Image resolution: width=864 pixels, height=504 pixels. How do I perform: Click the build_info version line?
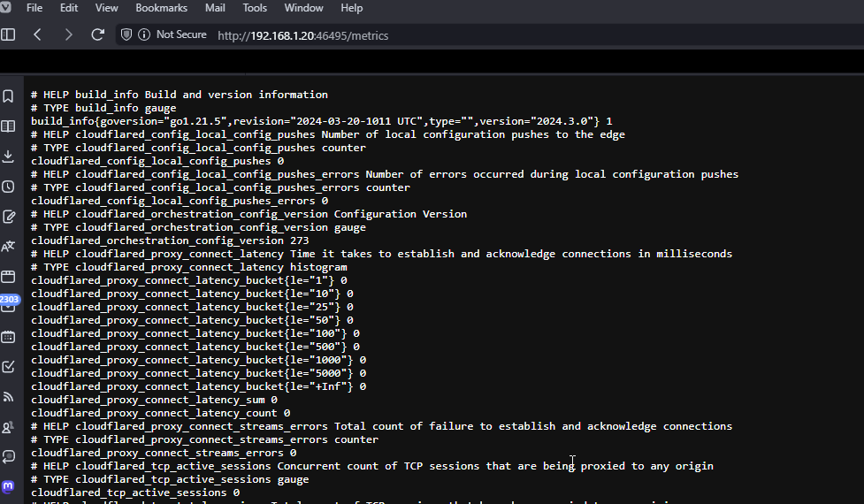click(321, 121)
